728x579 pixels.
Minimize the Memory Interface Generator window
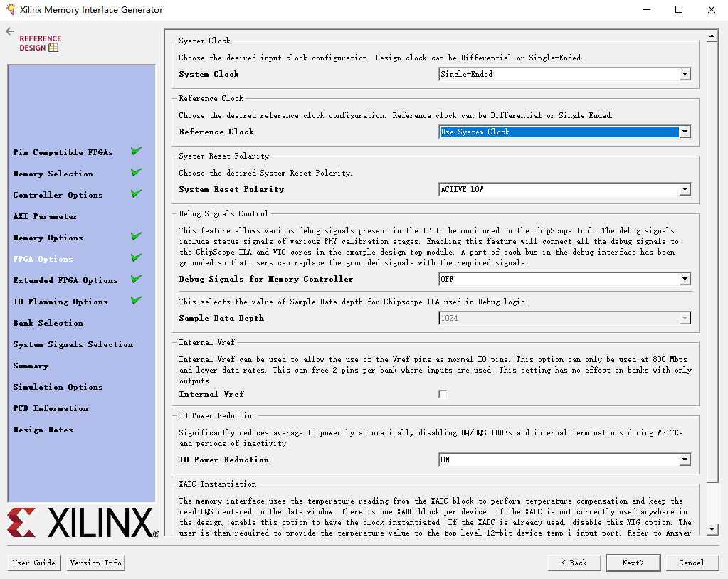tap(647, 9)
